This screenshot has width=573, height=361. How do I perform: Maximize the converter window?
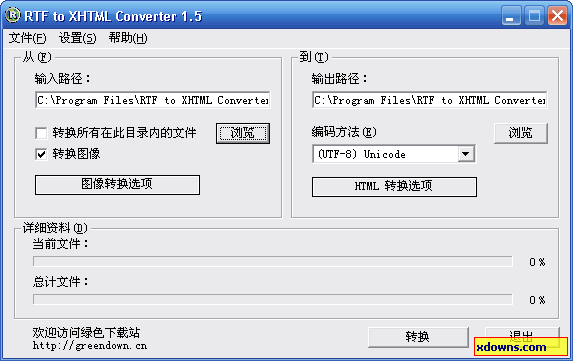coord(534,15)
